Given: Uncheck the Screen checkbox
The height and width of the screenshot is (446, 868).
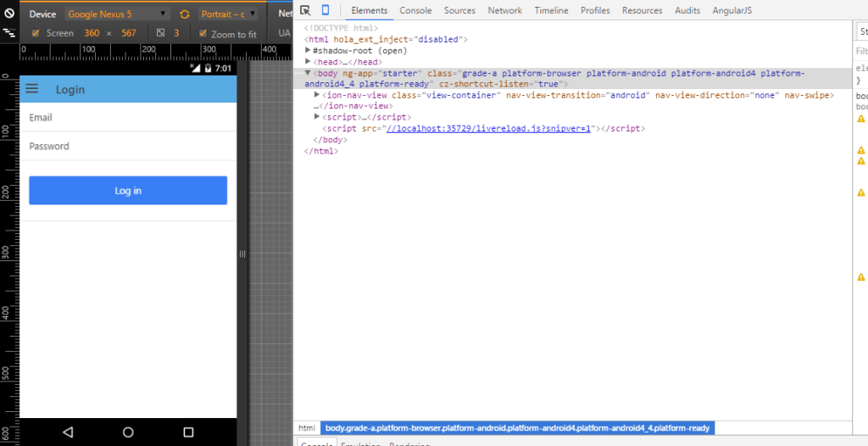Looking at the screenshot, I should point(35,33).
